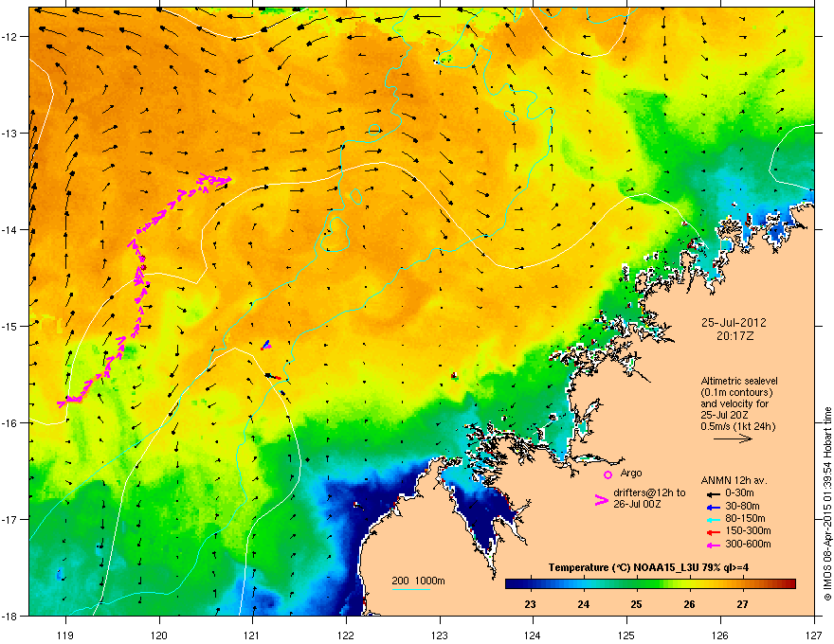Click the -14 latitude axis label

point(10,229)
